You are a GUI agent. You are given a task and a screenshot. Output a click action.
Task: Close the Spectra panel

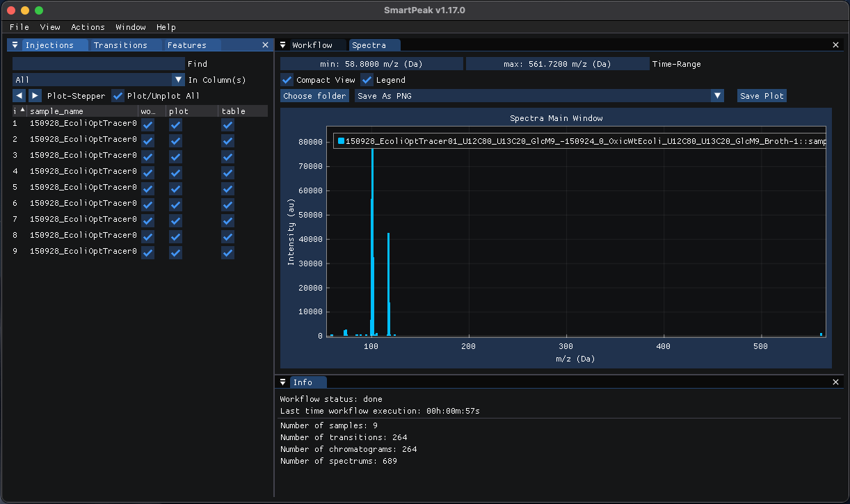[836, 45]
